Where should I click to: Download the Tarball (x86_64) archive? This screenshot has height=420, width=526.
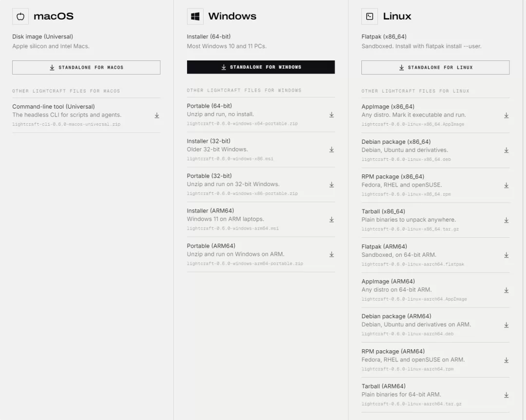point(506,220)
